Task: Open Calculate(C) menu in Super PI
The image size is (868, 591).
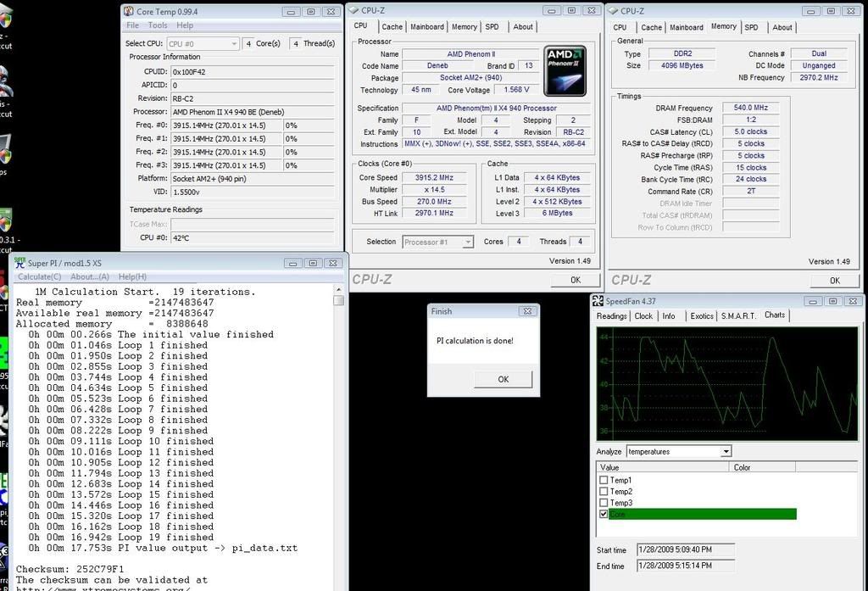Action: 39,276
